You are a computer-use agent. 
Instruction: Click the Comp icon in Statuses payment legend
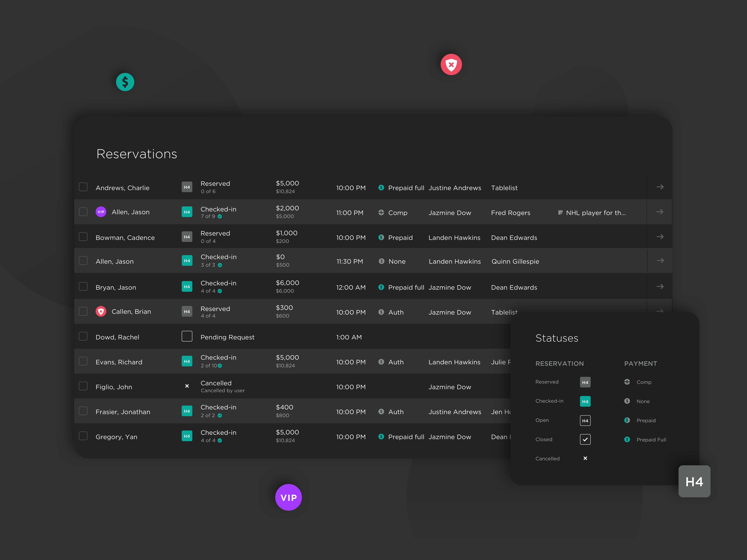tap(627, 382)
